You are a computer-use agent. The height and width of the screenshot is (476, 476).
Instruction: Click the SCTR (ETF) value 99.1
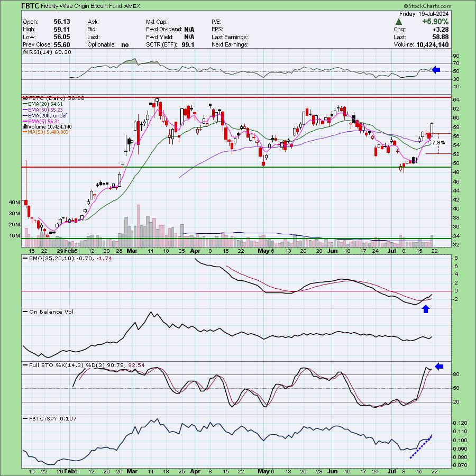(189, 44)
